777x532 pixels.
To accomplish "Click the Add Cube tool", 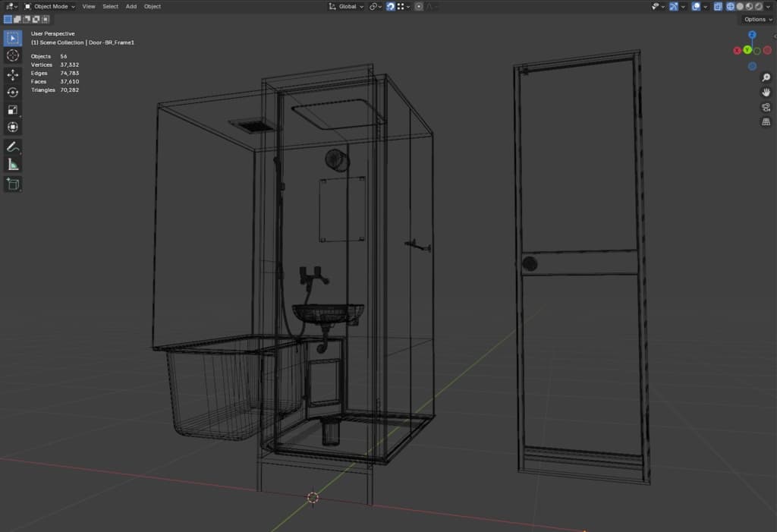I will [13, 184].
